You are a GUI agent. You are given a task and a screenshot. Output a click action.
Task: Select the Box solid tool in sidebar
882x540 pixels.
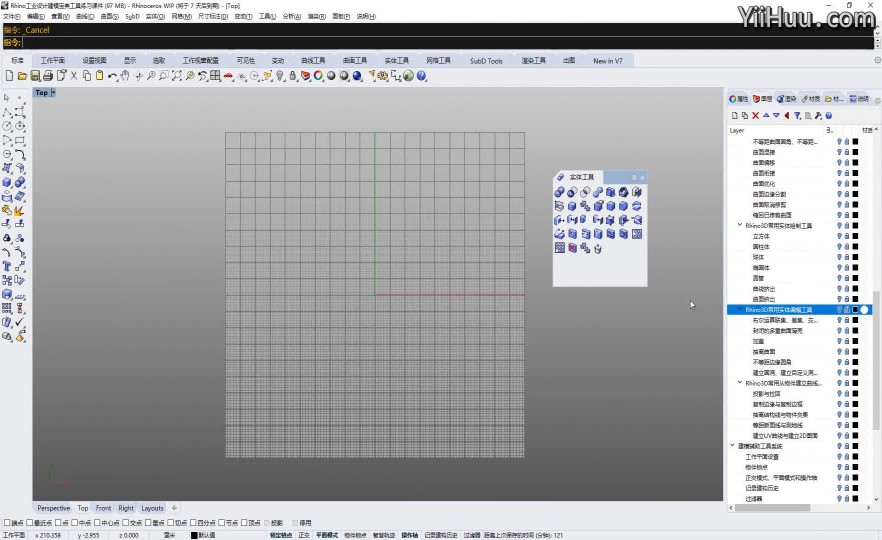pos(7,182)
